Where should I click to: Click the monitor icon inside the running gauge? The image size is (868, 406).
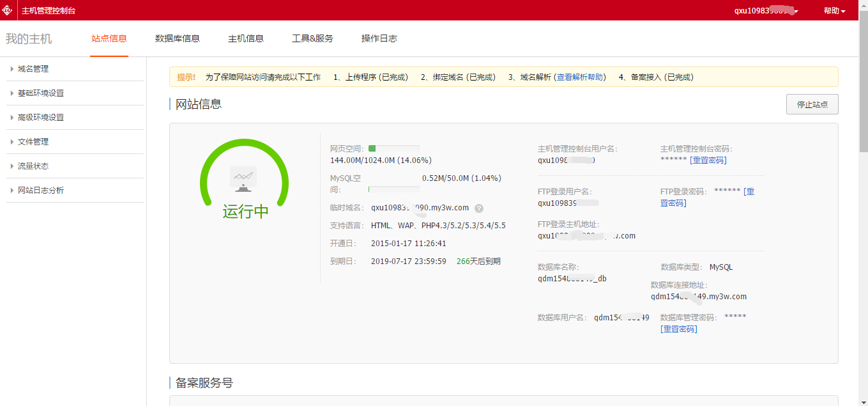click(x=243, y=179)
